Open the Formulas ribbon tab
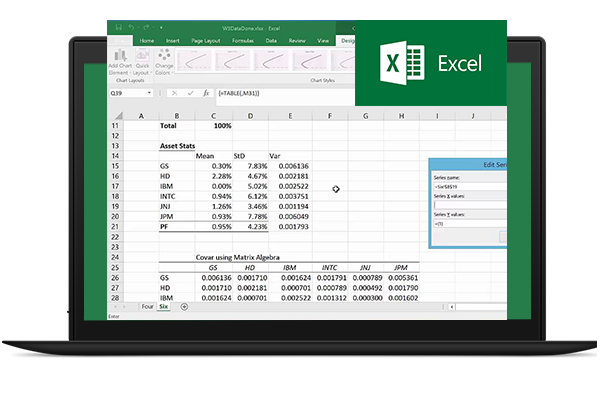Screen dimensions: 600x400 click(243, 41)
